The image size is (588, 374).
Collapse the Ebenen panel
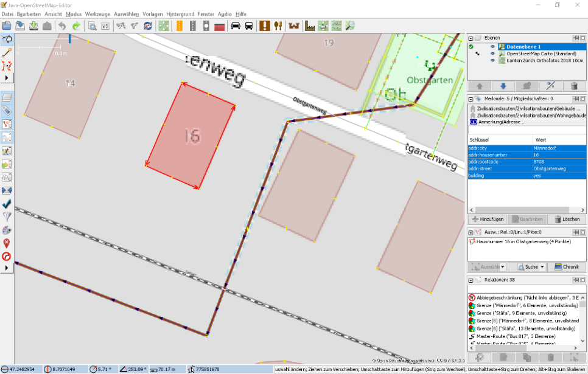coord(471,38)
